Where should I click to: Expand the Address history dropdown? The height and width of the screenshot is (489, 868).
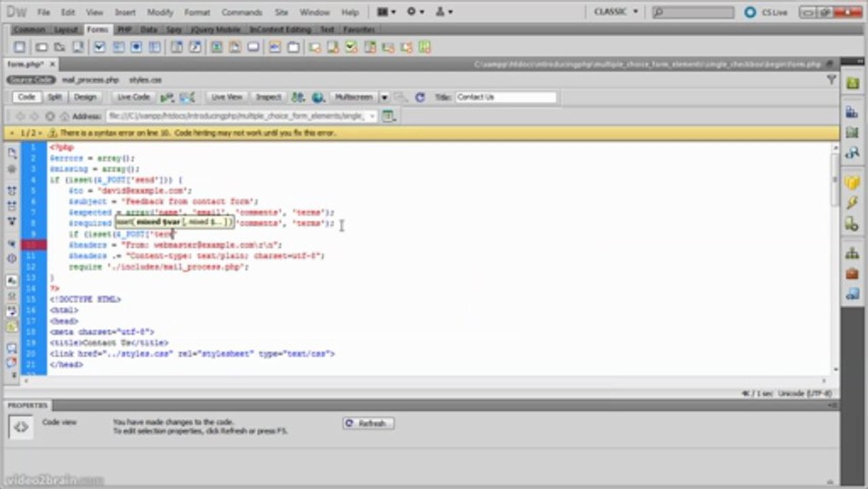click(x=372, y=116)
